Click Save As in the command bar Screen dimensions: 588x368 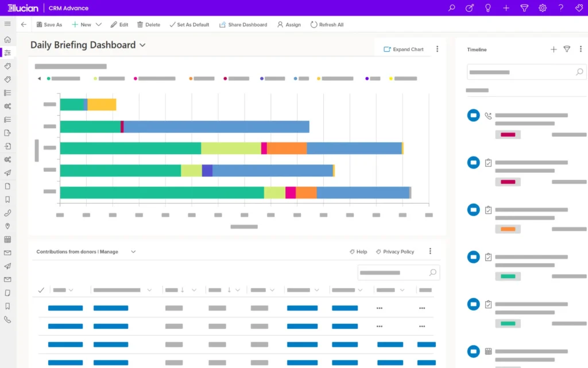point(49,25)
